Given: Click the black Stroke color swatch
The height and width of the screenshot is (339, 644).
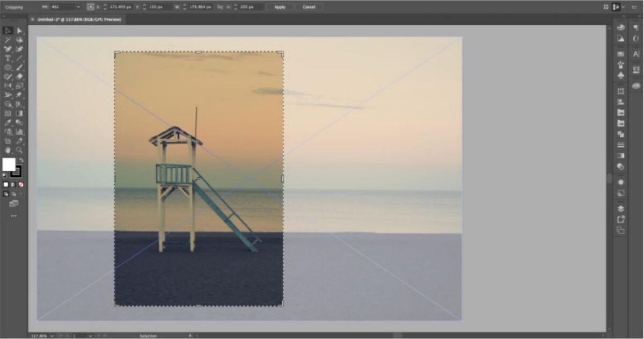Looking at the screenshot, I should (17, 172).
